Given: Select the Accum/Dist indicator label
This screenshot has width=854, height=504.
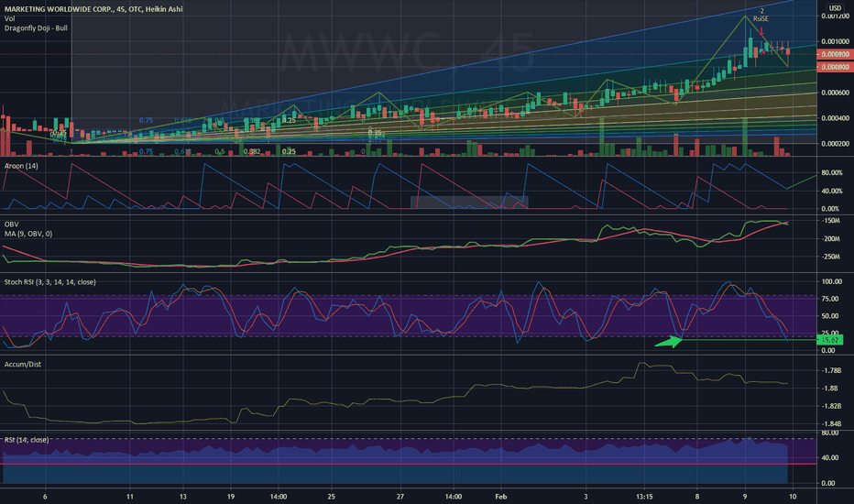Looking at the screenshot, I should pyautogui.click(x=22, y=364).
